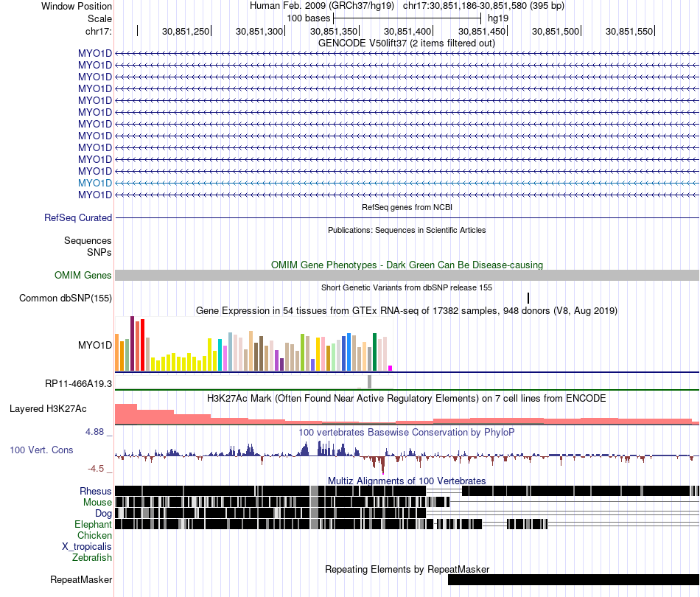Click the RP11-466A19.3 label

[79, 383]
